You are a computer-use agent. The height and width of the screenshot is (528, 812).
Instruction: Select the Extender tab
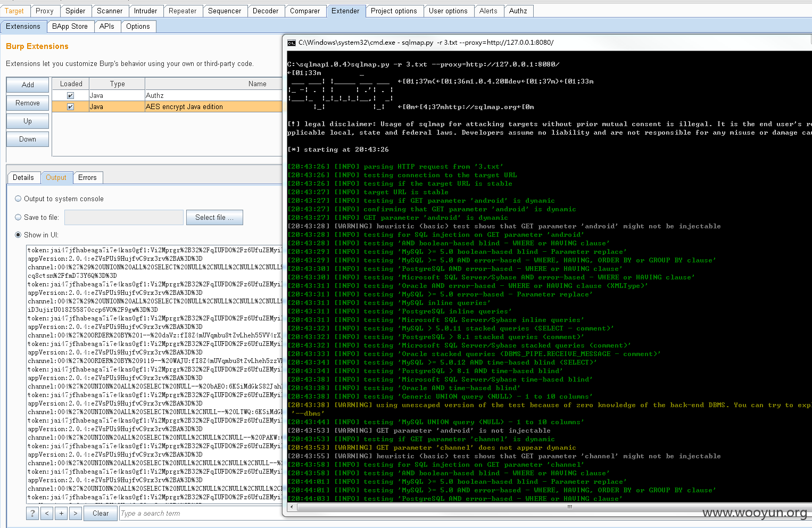point(345,11)
